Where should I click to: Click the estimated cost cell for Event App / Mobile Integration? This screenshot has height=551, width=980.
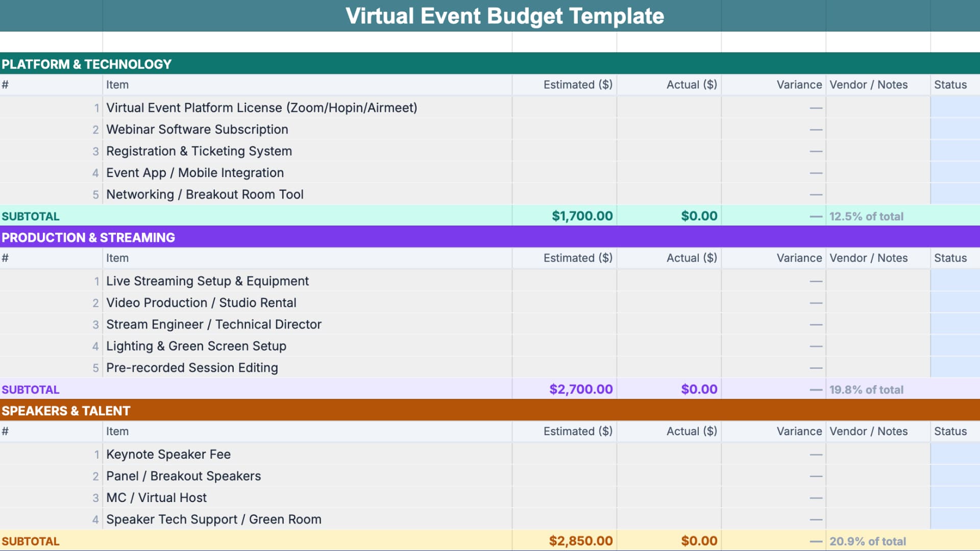pos(564,172)
